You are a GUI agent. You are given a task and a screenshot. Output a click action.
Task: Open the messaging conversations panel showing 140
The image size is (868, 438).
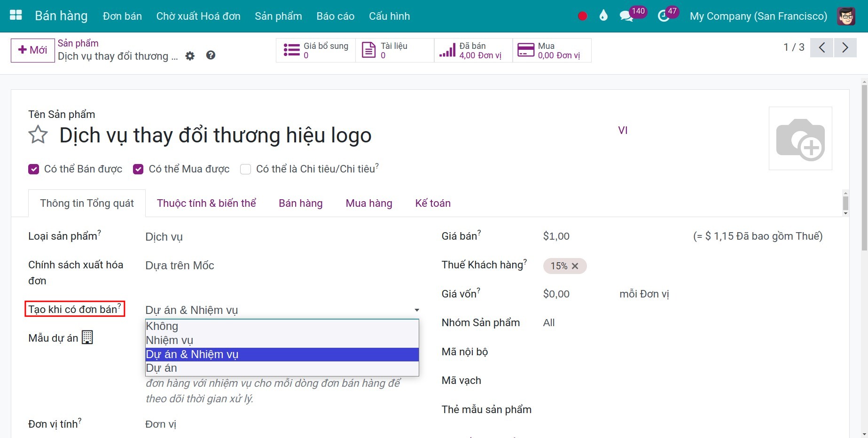(x=626, y=16)
